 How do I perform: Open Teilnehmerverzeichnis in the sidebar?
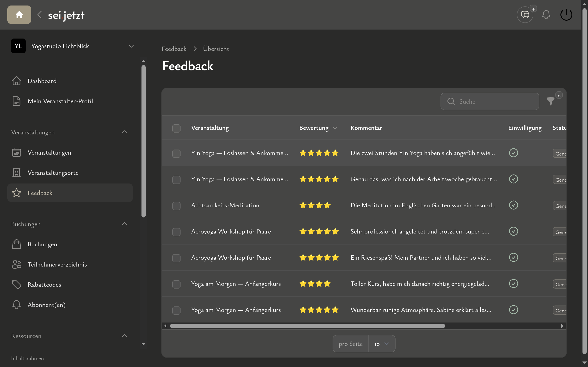pos(57,264)
